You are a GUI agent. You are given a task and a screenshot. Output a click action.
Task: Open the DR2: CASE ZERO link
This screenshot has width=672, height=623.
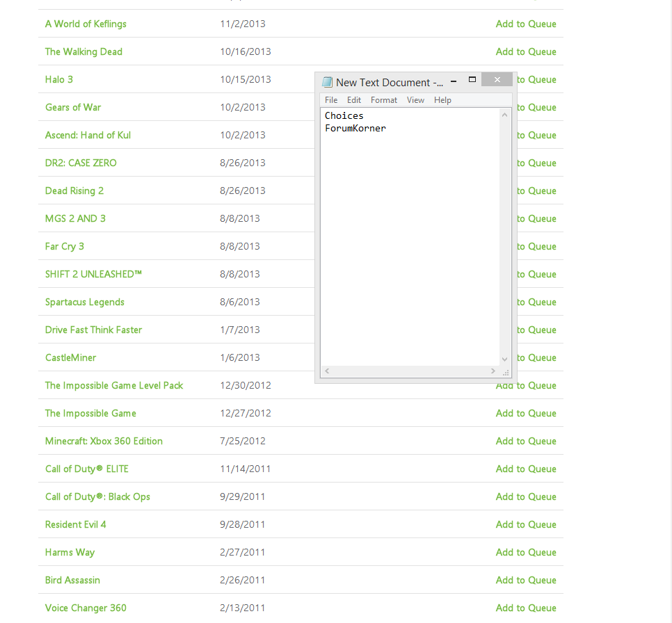coord(81,163)
